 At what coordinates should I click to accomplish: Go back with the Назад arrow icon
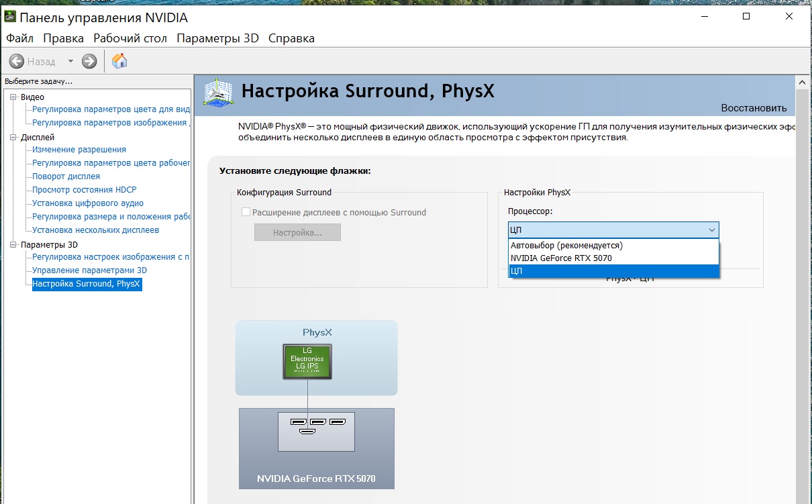click(x=17, y=61)
